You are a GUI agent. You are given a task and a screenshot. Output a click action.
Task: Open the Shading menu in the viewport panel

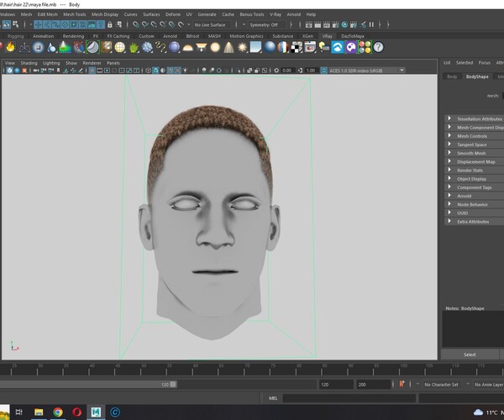click(29, 63)
